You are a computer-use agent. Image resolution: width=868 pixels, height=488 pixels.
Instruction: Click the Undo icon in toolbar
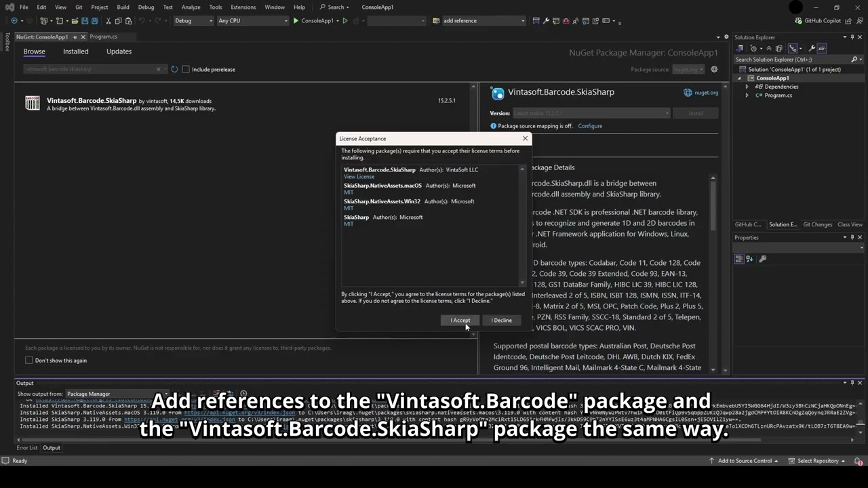[142, 21]
